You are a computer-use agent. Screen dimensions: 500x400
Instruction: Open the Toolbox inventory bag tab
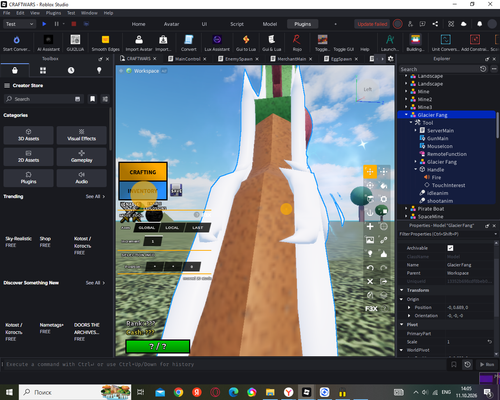pyautogui.click(x=15, y=70)
